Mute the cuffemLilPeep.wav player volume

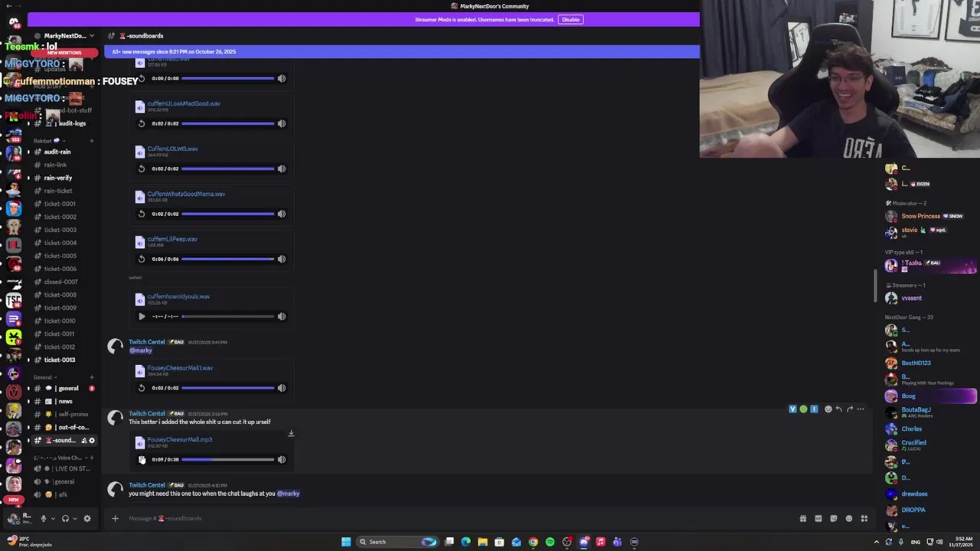click(282, 259)
